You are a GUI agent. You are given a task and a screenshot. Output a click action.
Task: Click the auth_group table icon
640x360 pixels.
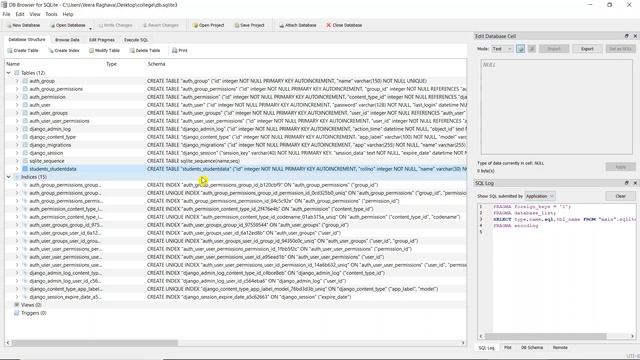click(25, 81)
